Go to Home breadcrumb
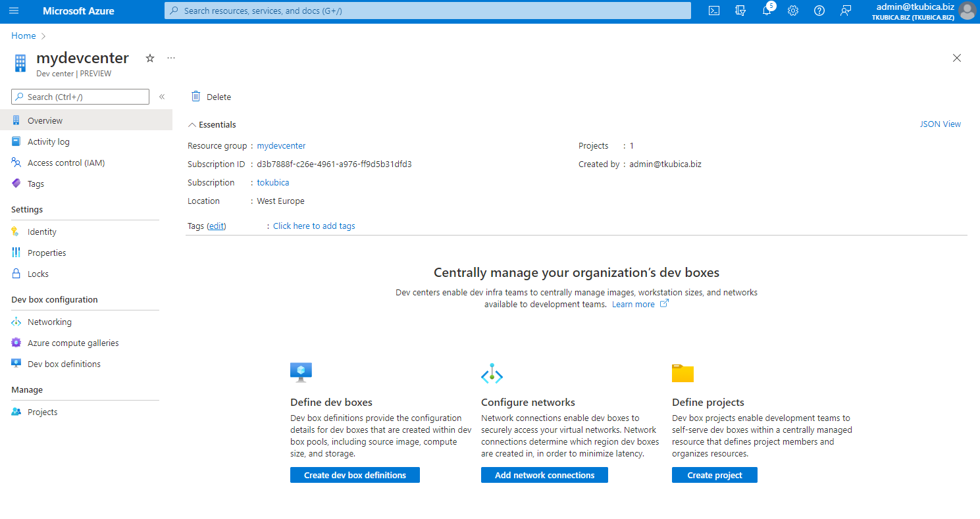 (x=24, y=36)
